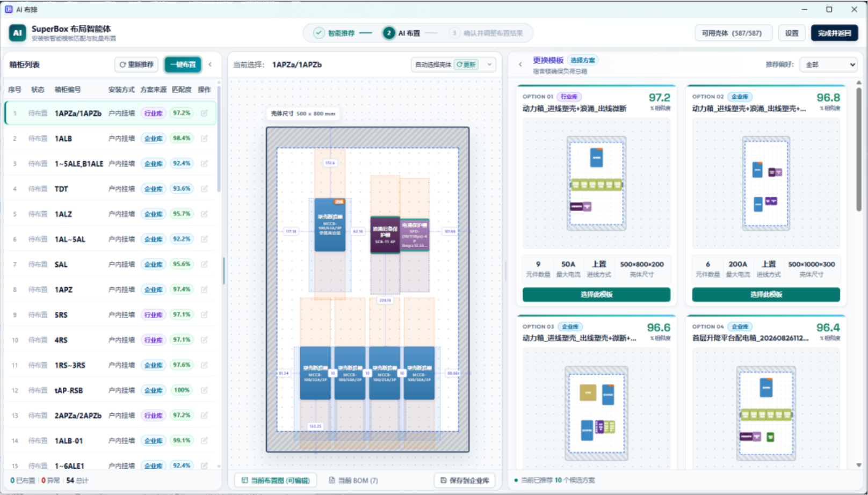Image resolution: width=868 pixels, height=495 pixels.
Task: Click the 100% match badge for tAP-RSB
Action: point(182,390)
